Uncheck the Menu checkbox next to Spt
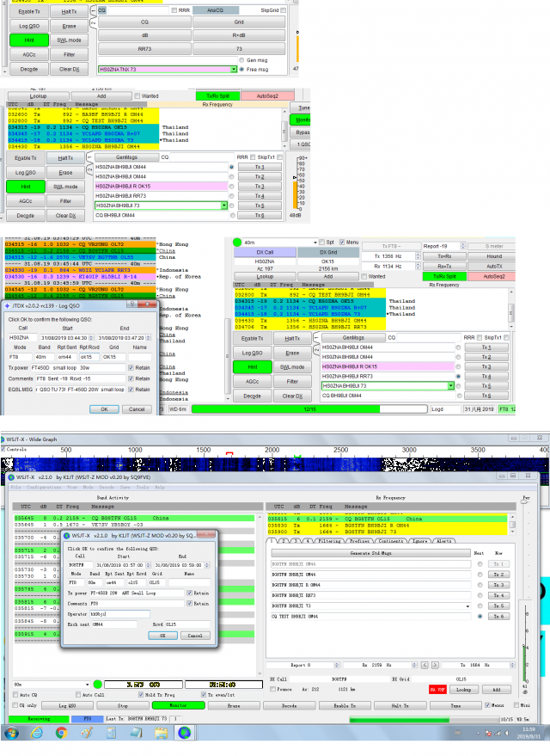 coord(342,242)
